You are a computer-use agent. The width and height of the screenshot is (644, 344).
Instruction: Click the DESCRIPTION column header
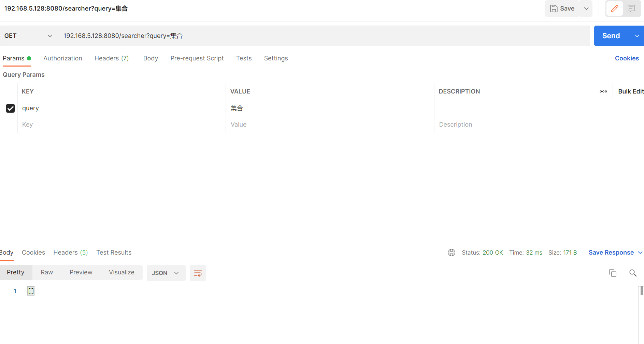point(459,91)
